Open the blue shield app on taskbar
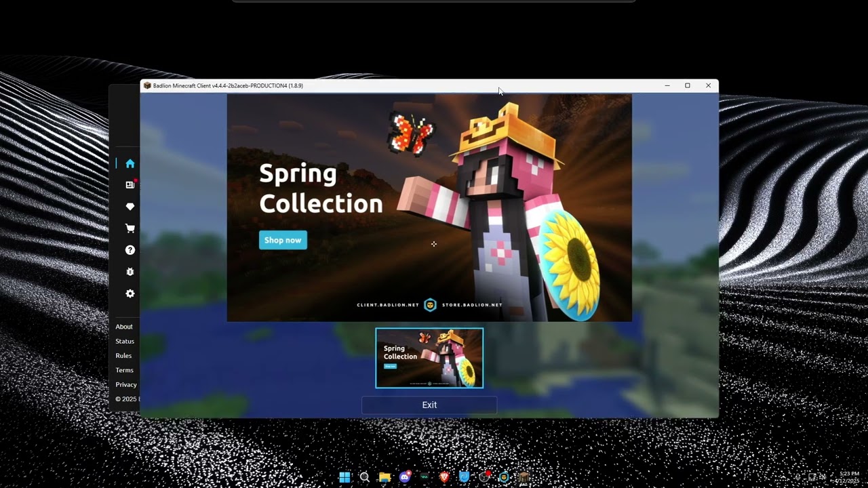 point(465,477)
